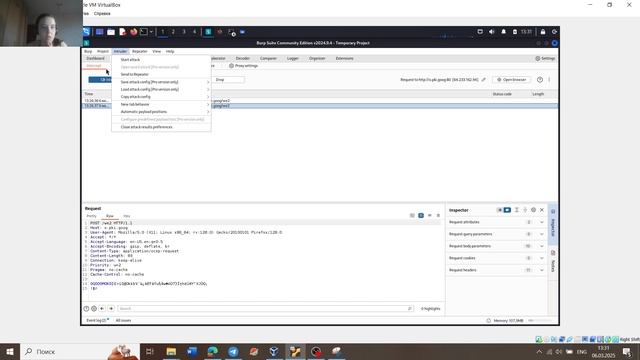
Task: Switch request view to Hex tab
Action: pos(127,216)
